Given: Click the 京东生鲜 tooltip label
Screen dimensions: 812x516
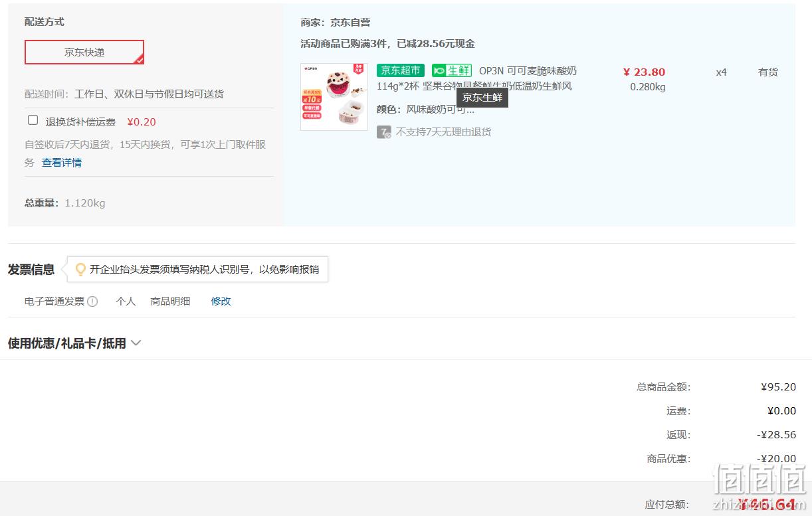Looking at the screenshot, I should click(x=482, y=98).
